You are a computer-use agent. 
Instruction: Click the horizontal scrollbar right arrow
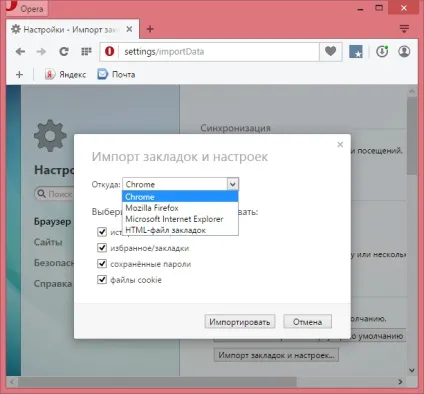coord(400,382)
